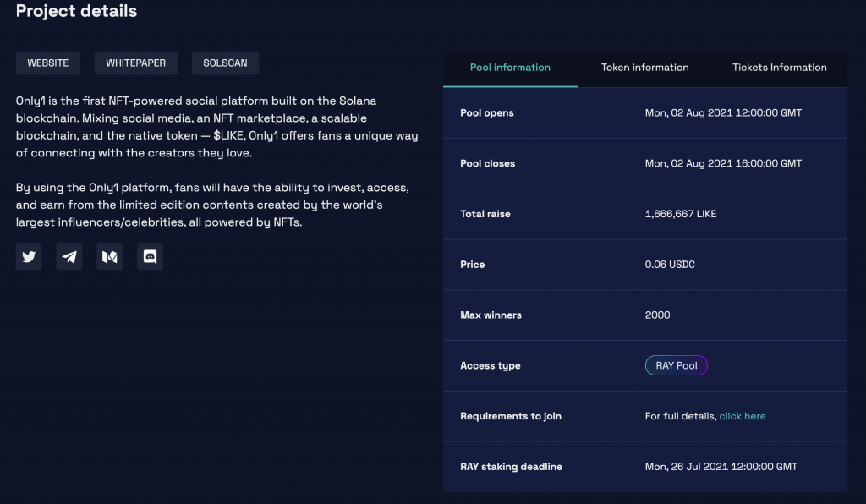Click the WEBSITE button
This screenshot has height=504, width=866.
pos(48,63)
